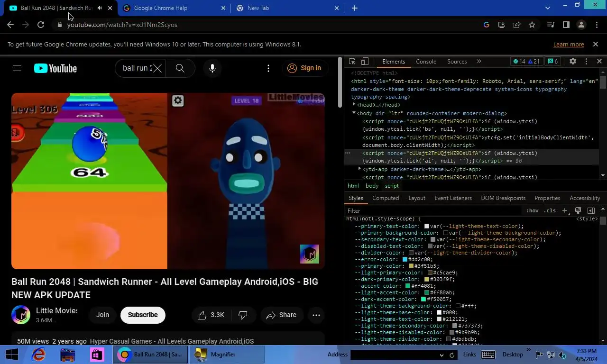Open the Magnifier taskbar item

[x=227, y=355]
